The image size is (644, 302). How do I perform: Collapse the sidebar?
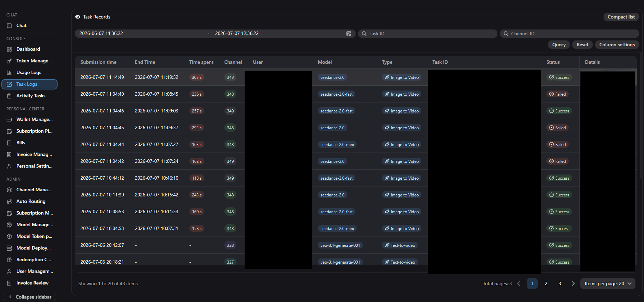tap(29, 297)
